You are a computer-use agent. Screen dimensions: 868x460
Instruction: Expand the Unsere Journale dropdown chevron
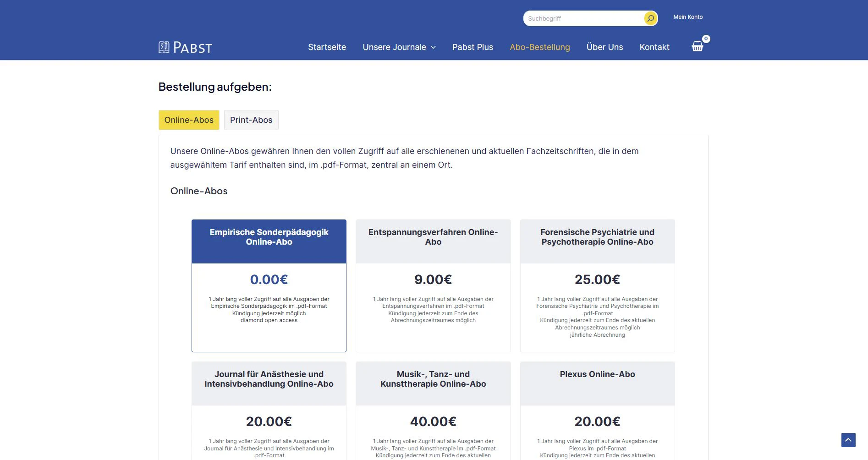(433, 48)
